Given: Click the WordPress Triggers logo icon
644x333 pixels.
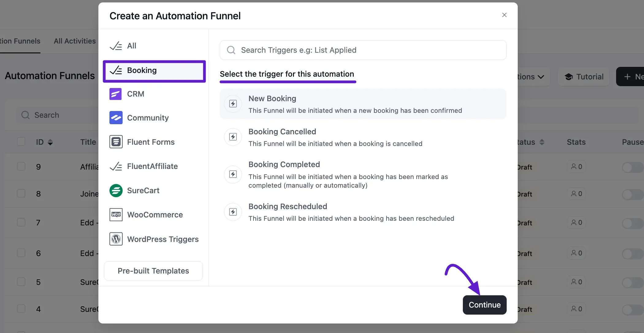Looking at the screenshot, I should click(x=116, y=239).
